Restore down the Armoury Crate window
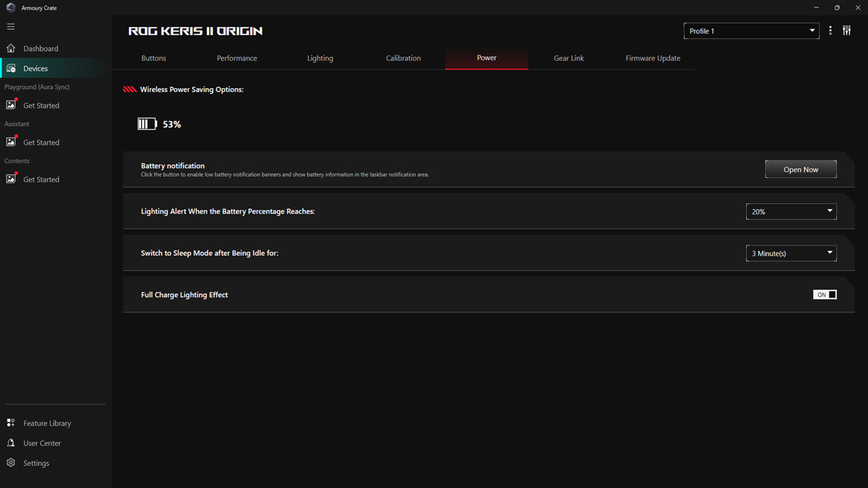 [837, 7]
